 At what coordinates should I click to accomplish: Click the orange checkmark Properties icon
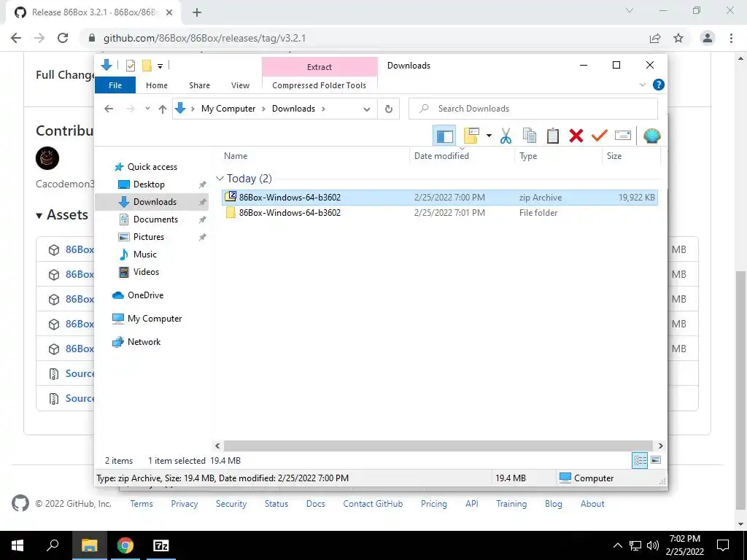click(x=600, y=136)
